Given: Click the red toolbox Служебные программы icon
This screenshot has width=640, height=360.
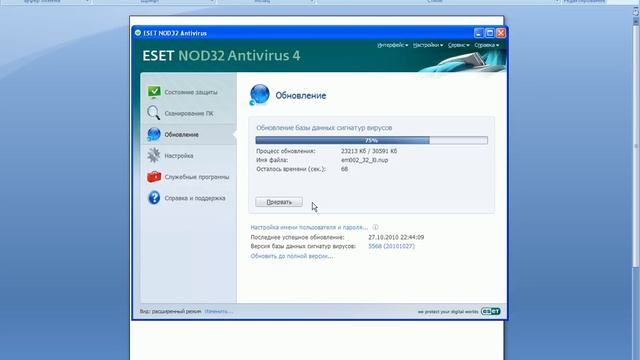Looking at the screenshot, I should 154,177.
